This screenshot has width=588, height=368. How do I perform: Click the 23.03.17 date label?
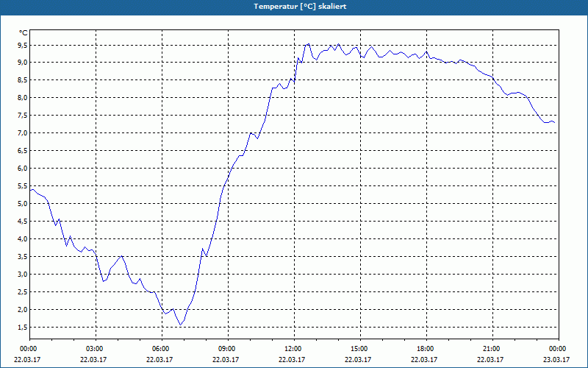click(x=556, y=360)
